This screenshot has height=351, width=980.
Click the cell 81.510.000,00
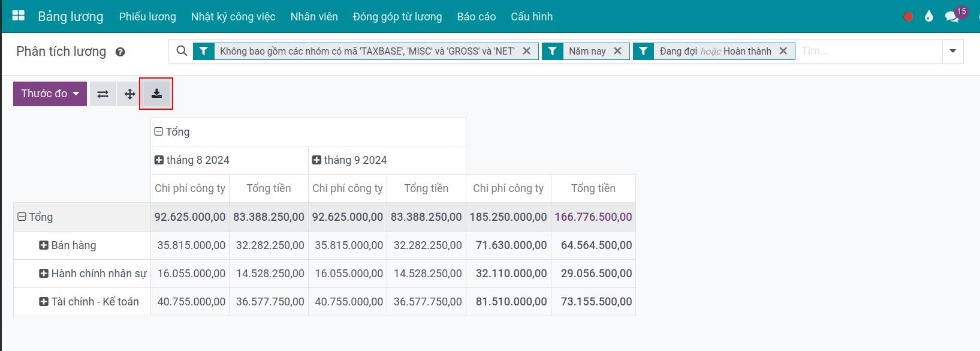[508, 302]
